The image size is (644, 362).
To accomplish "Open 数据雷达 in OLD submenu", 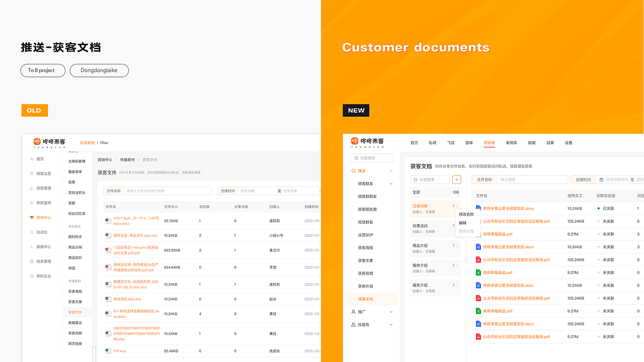I will (x=75, y=323).
